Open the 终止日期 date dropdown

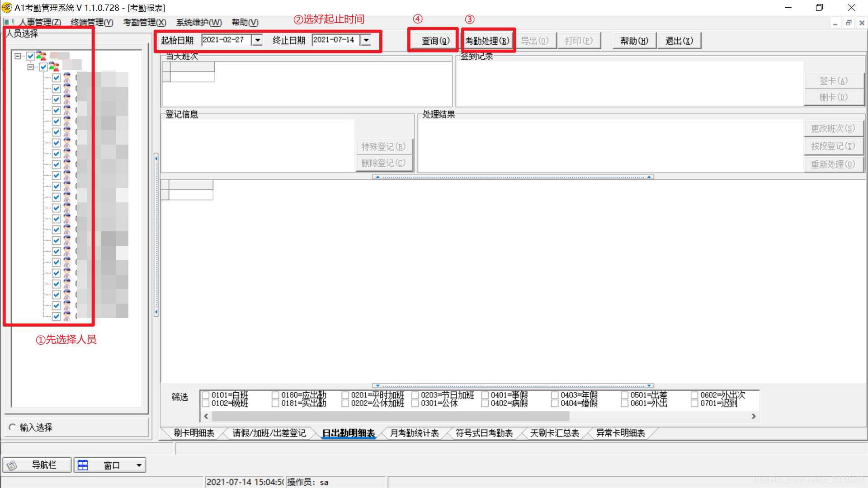click(x=366, y=40)
